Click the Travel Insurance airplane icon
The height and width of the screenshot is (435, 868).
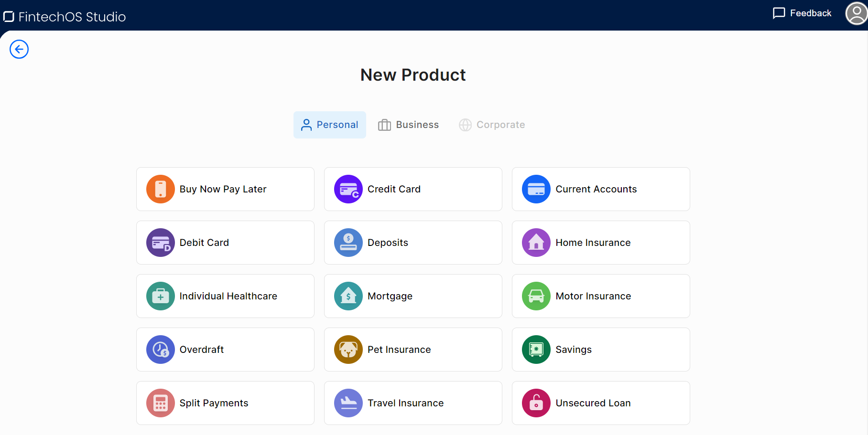tap(348, 403)
